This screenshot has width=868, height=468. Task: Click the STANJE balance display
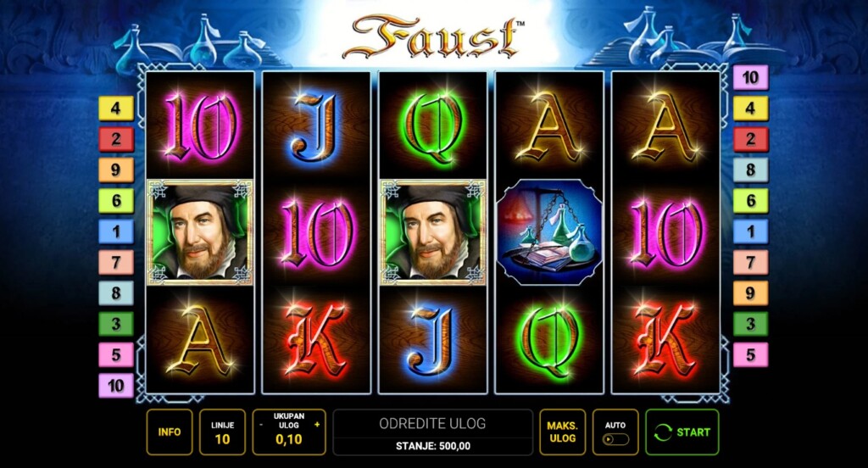(433, 447)
